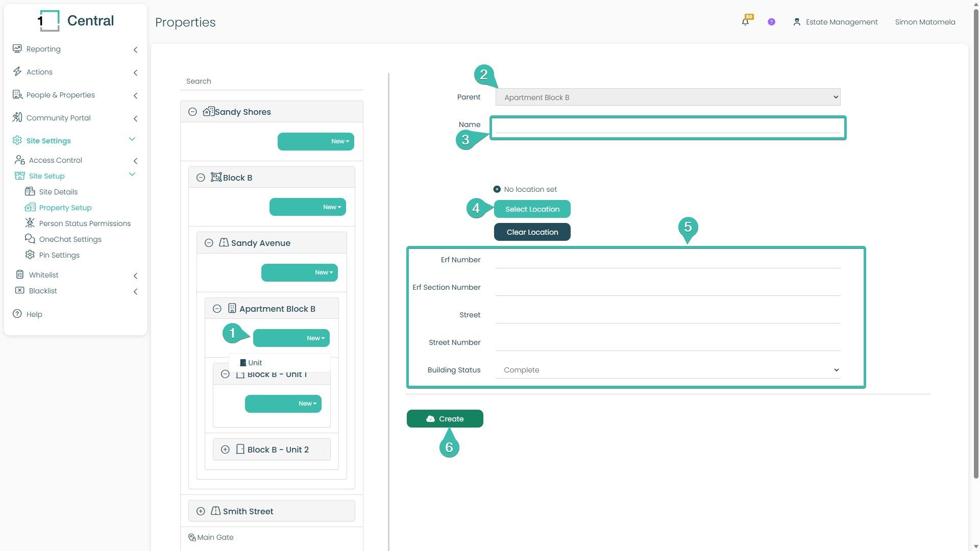Click the Person Status Permissions icon

(x=30, y=223)
